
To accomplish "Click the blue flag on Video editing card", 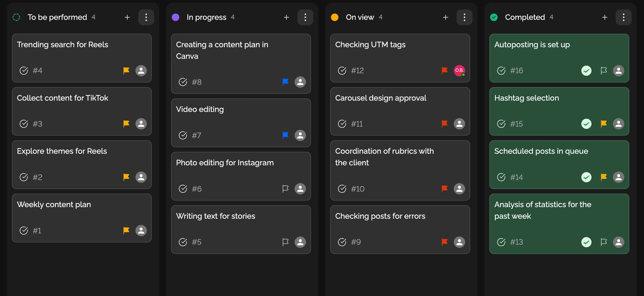I will tap(285, 135).
